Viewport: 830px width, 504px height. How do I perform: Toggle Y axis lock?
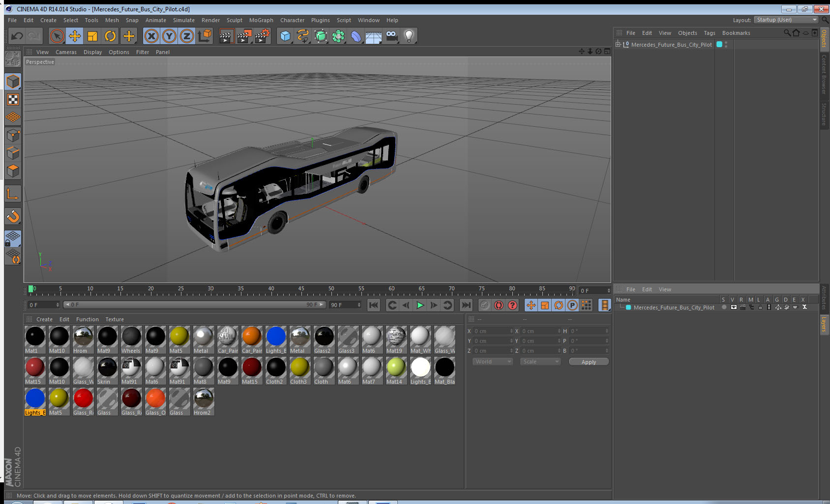[169, 36]
